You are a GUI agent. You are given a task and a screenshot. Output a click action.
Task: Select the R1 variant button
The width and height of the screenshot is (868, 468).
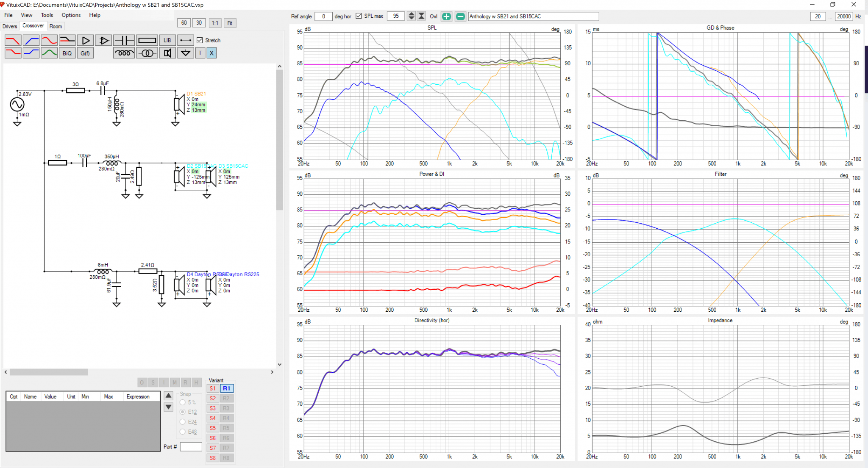(227, 388)
